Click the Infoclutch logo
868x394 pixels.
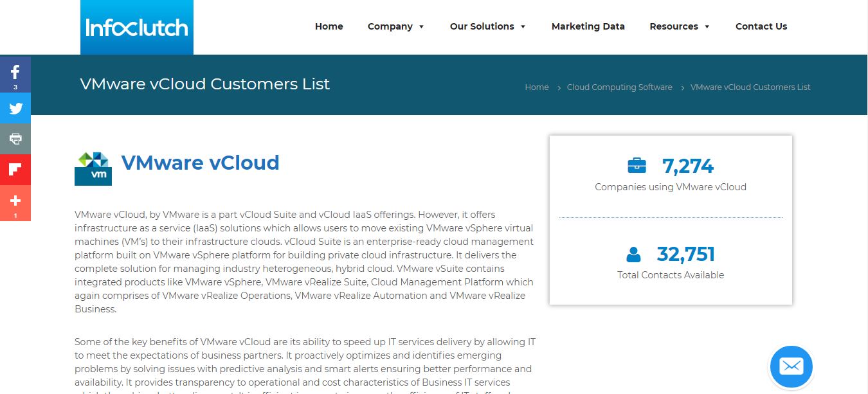[x=137, y=27]
